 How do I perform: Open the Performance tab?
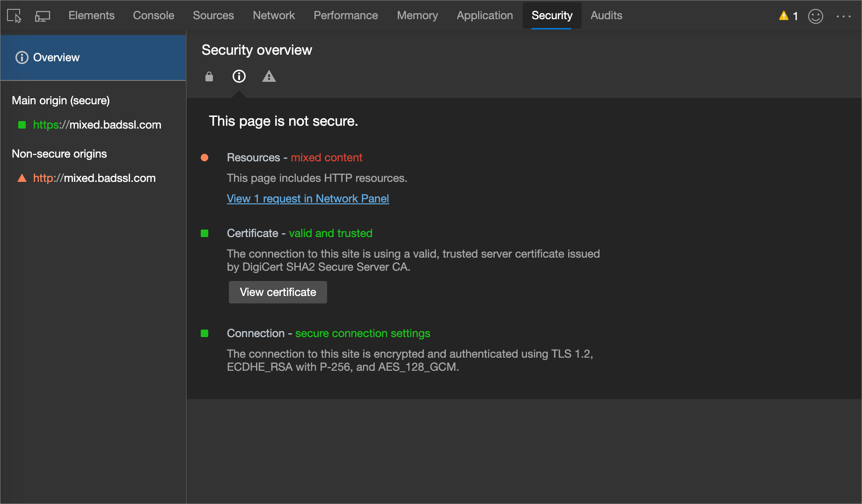[x=345, y=15]
